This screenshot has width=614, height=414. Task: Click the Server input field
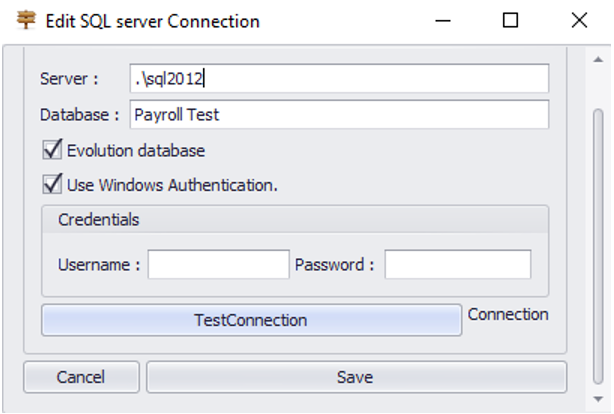339,79
